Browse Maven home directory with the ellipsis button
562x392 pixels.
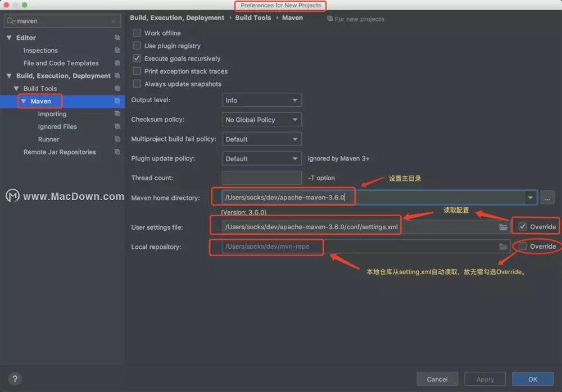click(x=547, y=198)
